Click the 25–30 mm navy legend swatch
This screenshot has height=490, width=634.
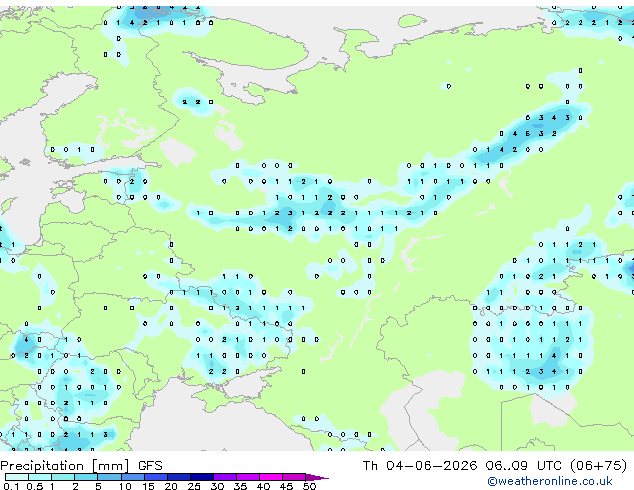pyautogui.click(x=201, y=477)
